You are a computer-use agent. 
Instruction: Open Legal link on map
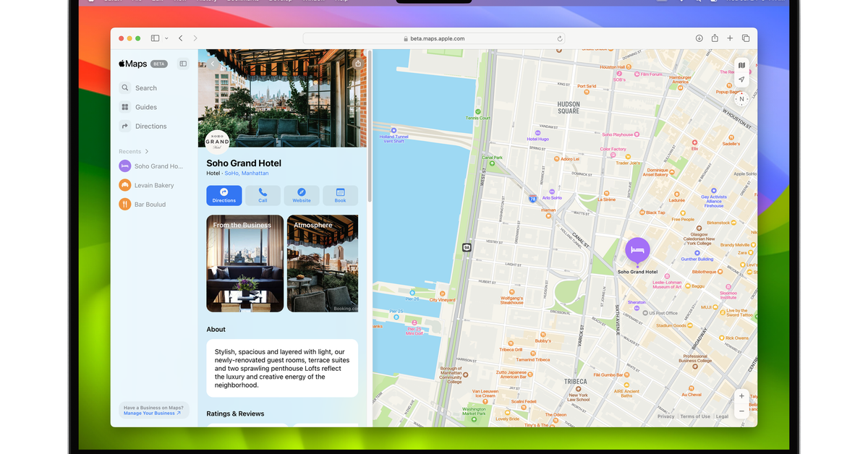722,416
